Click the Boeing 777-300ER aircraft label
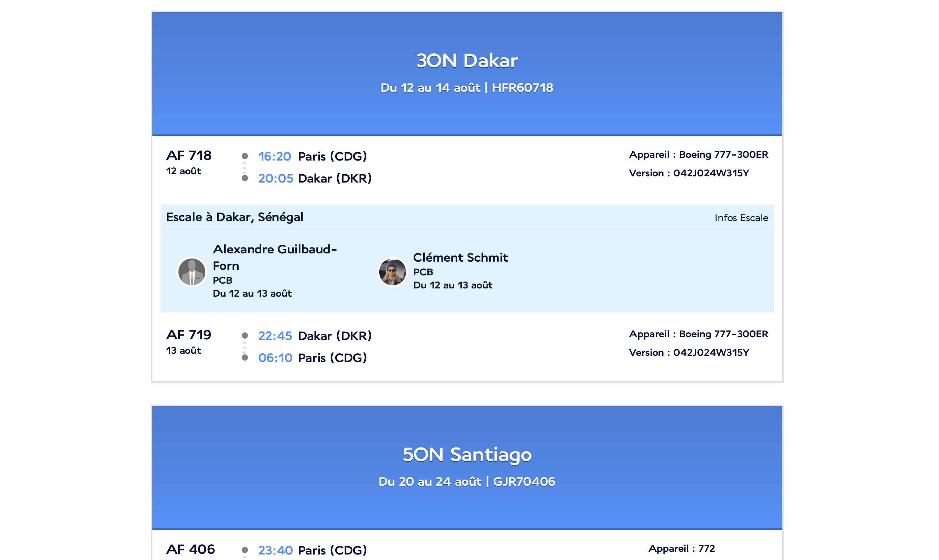This screenshot has width=939, height=560. click(x=698, y=154)
